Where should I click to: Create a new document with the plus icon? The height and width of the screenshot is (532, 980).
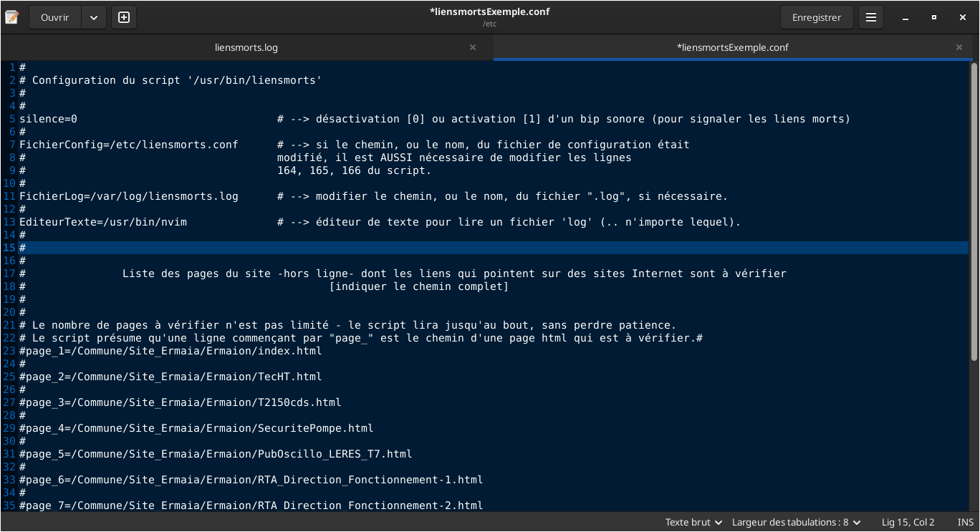(124, 17)
